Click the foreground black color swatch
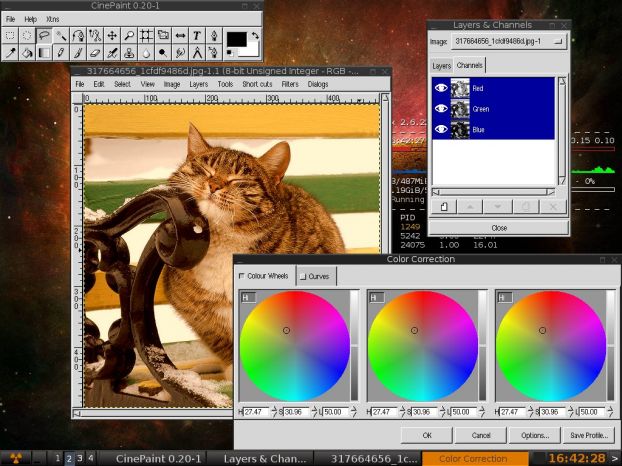Viewport: 622px width, 466px height. tap(236, 39)
